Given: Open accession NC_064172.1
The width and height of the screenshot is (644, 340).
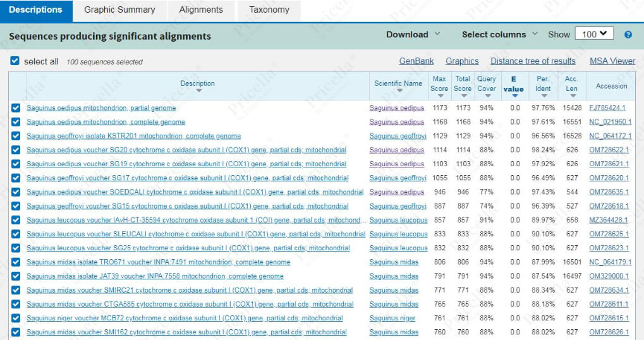Looking at the screenshot, I should coord(611,136).
